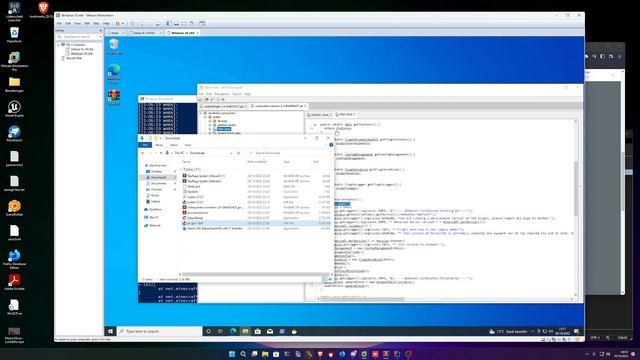
Task: Open Task View on guest taskbar
Action: coord(220,331)
